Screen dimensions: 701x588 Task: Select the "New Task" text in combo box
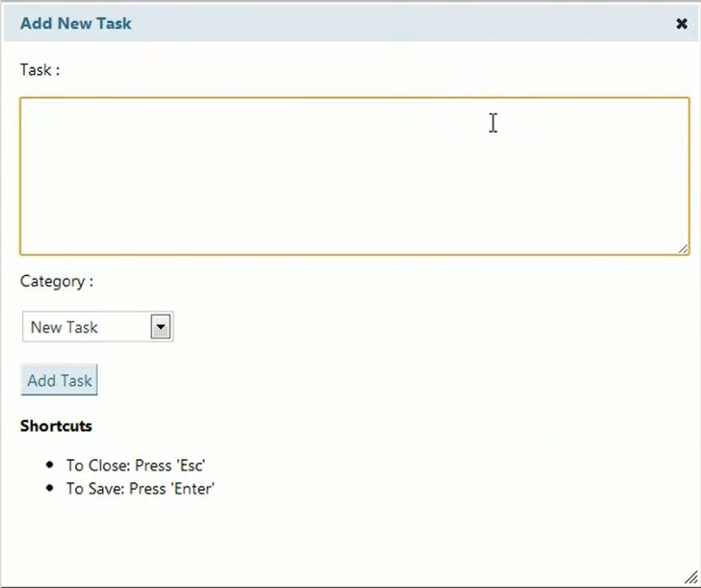point(64,327)
